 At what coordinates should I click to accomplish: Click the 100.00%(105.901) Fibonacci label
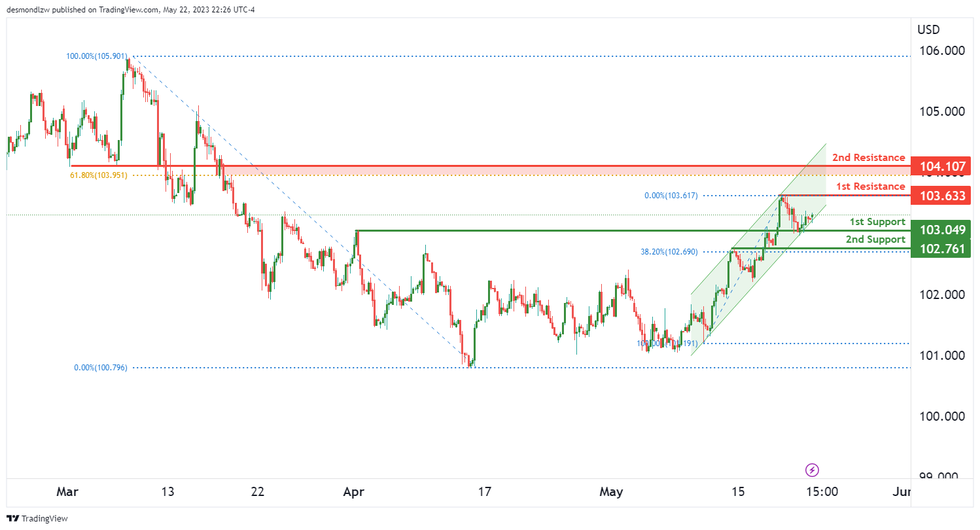(x=97, y=56)
